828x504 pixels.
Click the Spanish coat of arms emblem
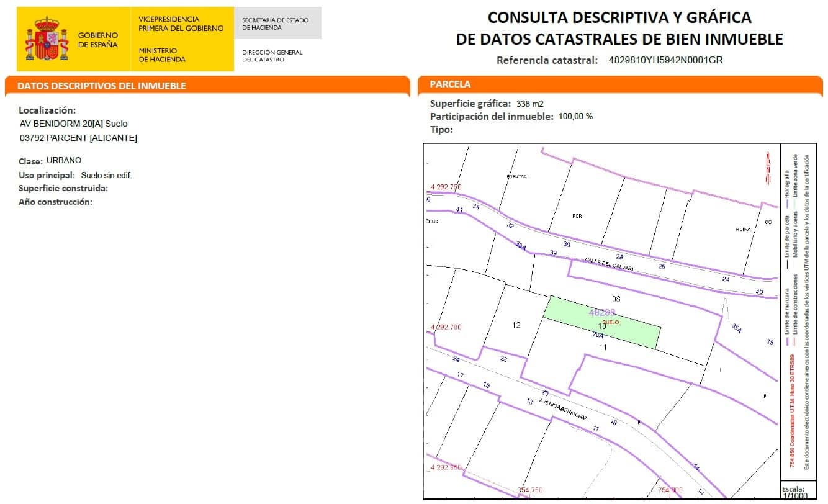[47, 38]
